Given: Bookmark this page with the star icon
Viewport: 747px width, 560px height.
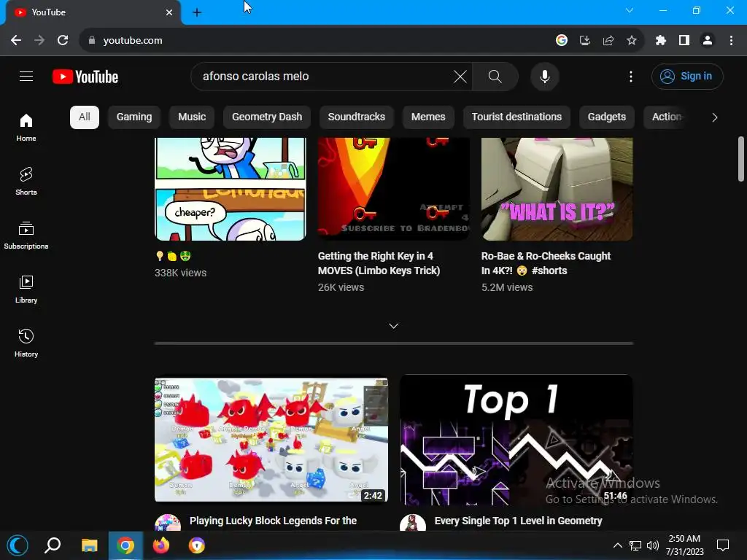Looking at the screenshot, I should point(631,41).
